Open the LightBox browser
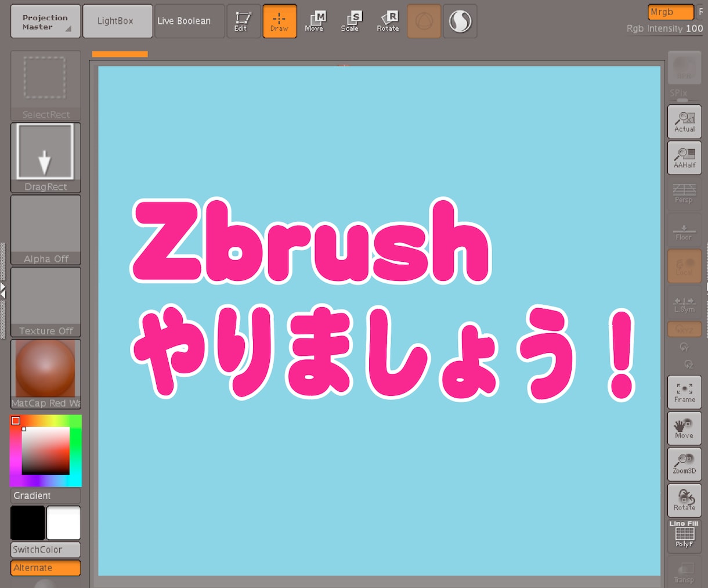Image resolution: width=708 pixels, height=588 pixels. click(x=118, y=21)
